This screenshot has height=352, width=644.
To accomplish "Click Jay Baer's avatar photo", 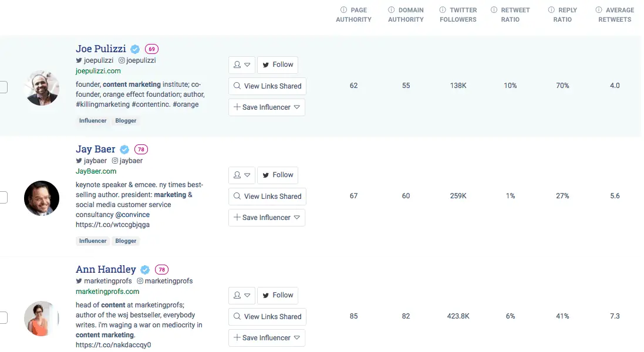I will [x=42, y=198].
